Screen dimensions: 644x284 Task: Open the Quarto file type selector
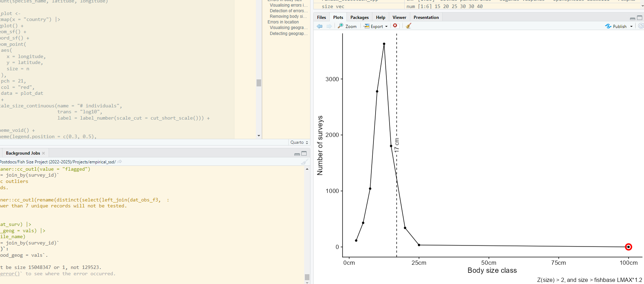(x=299, y=142)
